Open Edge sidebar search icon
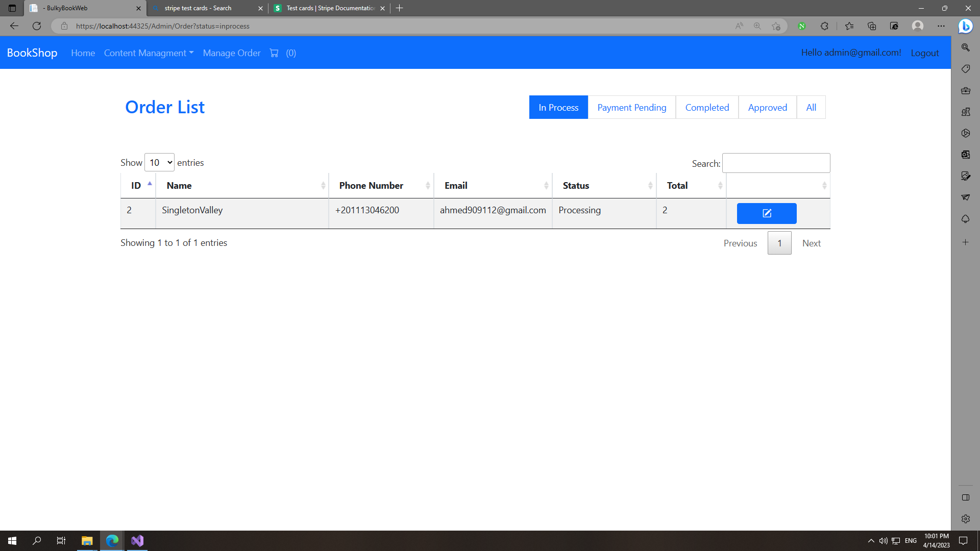This screenshot has width=980, height=551. point(965,47)
